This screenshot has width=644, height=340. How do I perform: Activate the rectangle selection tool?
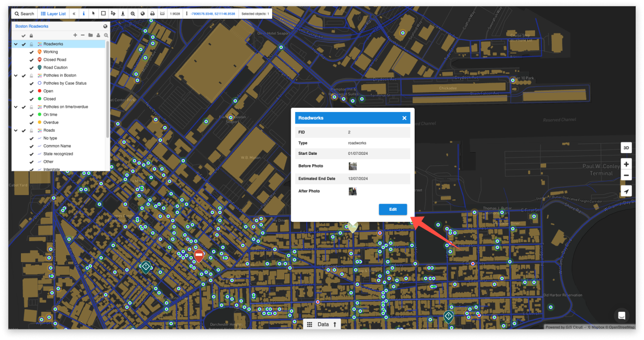point(103,14)
